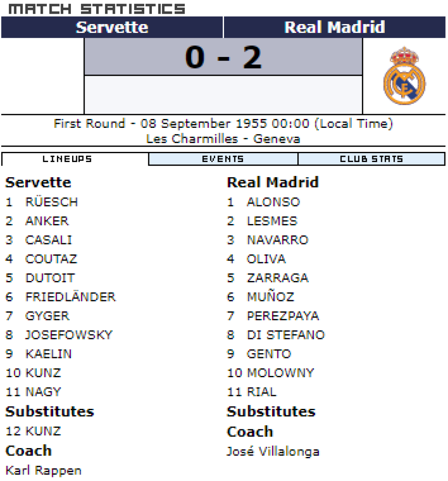Click the Servette team header
Screen dimensions: 448x481
point(112,27)
